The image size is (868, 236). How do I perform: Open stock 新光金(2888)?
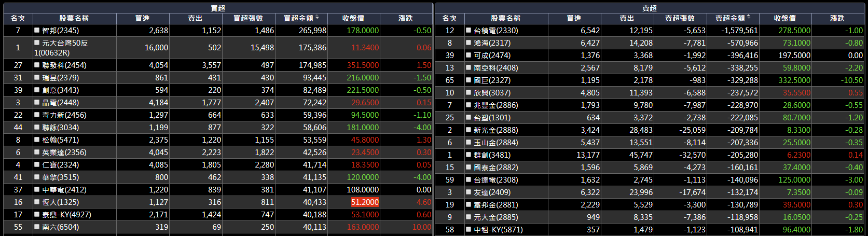496,130
